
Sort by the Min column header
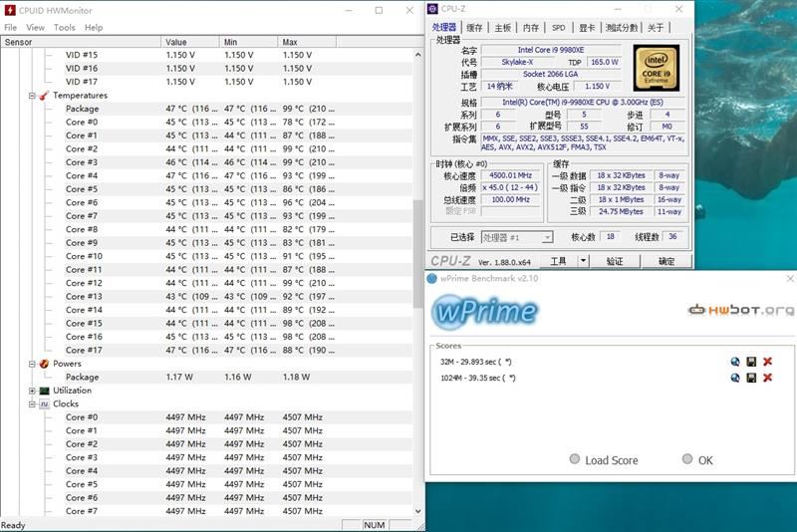tap(248, 42)
